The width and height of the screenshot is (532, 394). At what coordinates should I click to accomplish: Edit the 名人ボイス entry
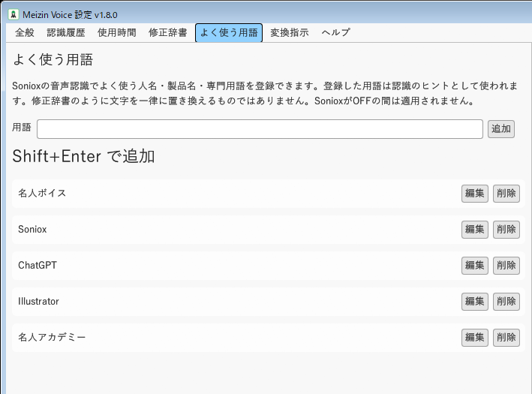[x=475, y=194]
